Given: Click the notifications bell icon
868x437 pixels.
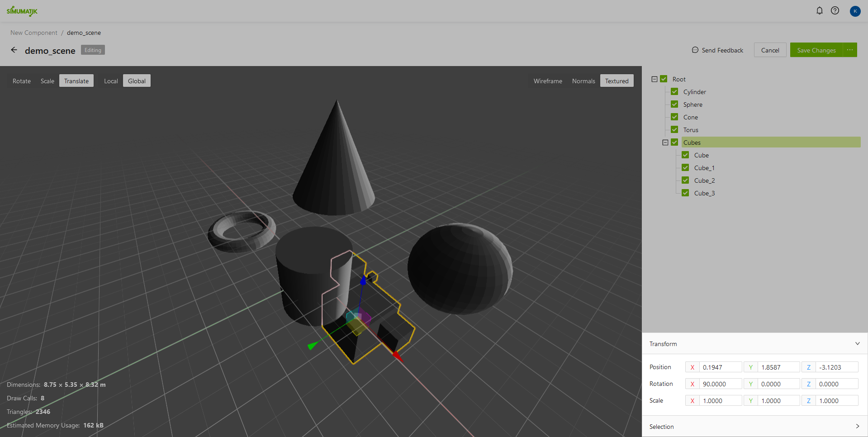Looking at the screenshot, I should tap(819, 10).
